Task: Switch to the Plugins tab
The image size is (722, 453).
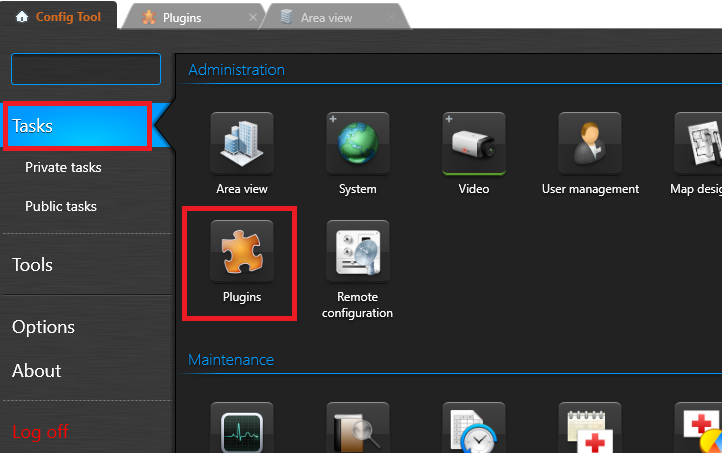Action: click(x=182, y=18)
